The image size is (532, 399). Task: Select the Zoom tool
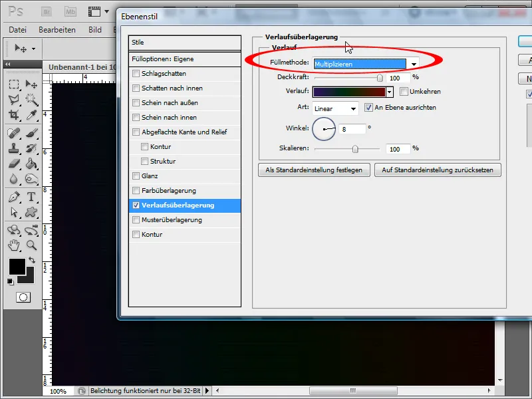[31, 245]
